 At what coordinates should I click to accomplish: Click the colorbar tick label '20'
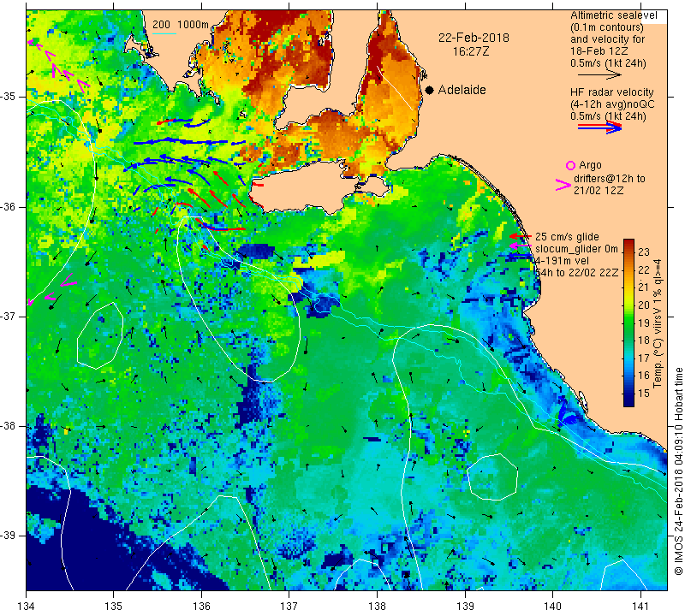coord(644,305)
